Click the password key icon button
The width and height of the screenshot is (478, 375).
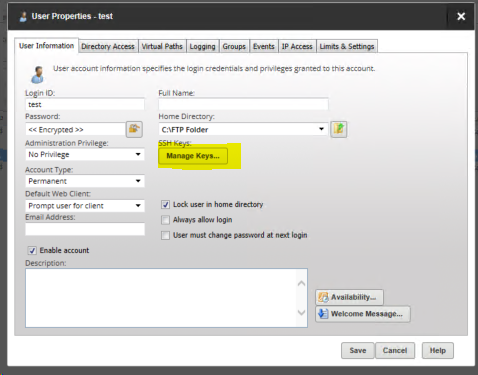click(134, 129)
